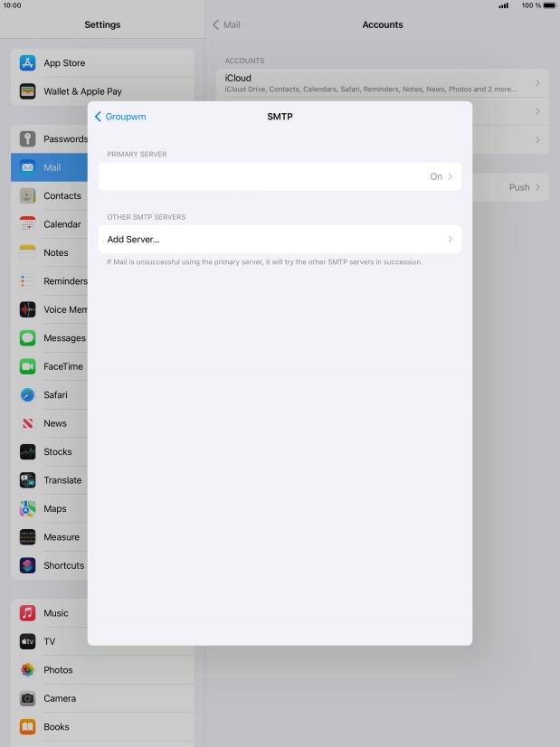The image size is (560, 747).
Task: Go back to Mail settings
Action: [x=226, y=24]
